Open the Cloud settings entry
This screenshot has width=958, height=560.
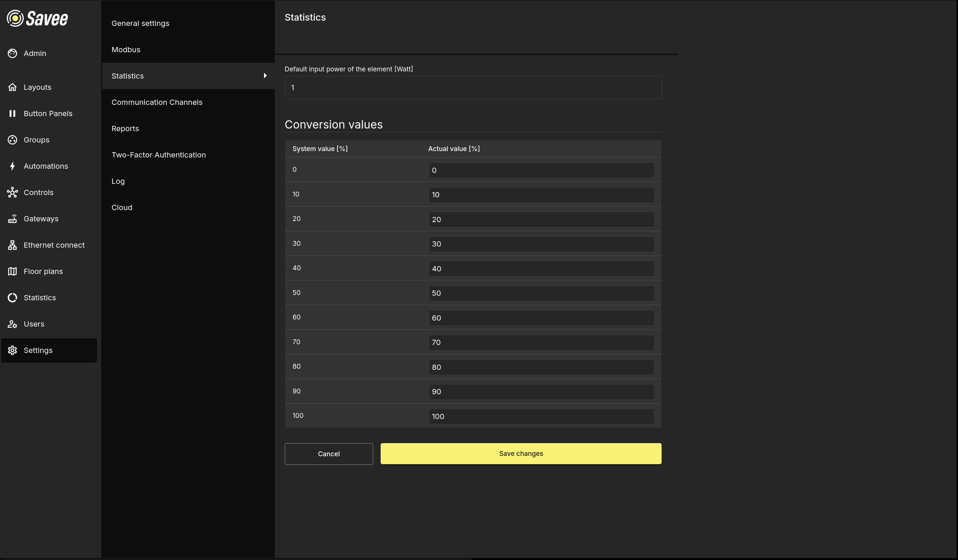coord(121,207)
